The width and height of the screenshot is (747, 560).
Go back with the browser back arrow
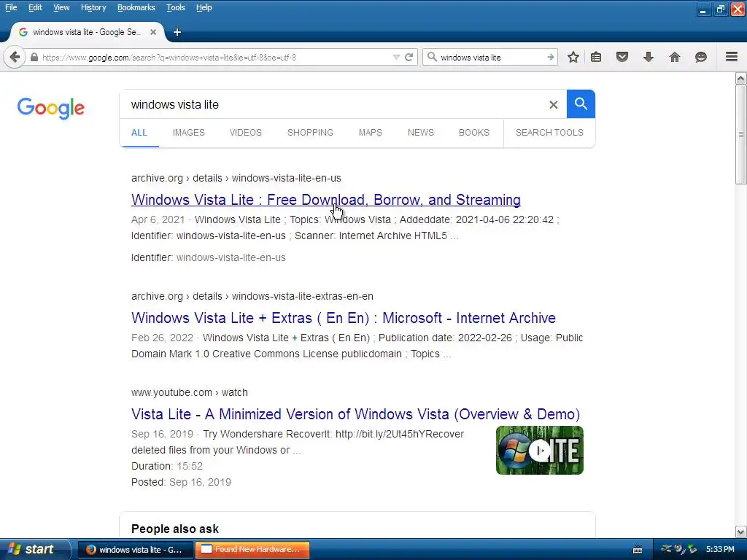click(x=15, y=58)
